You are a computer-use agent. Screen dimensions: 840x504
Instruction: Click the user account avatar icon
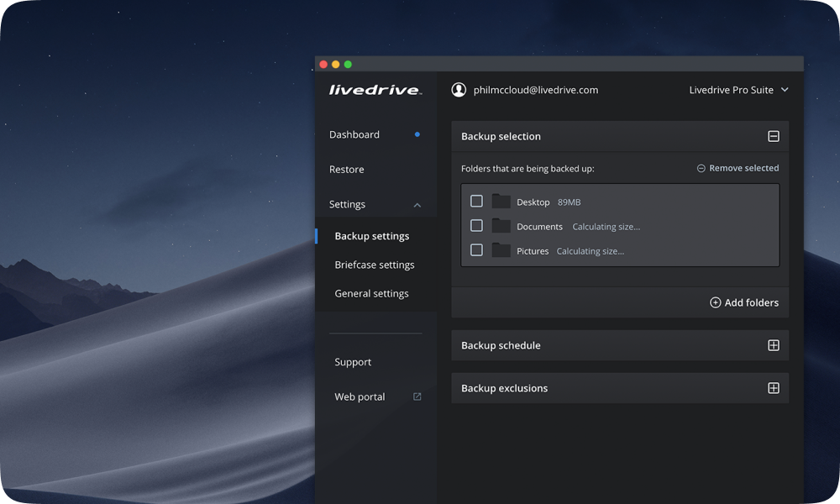[459, 90]
